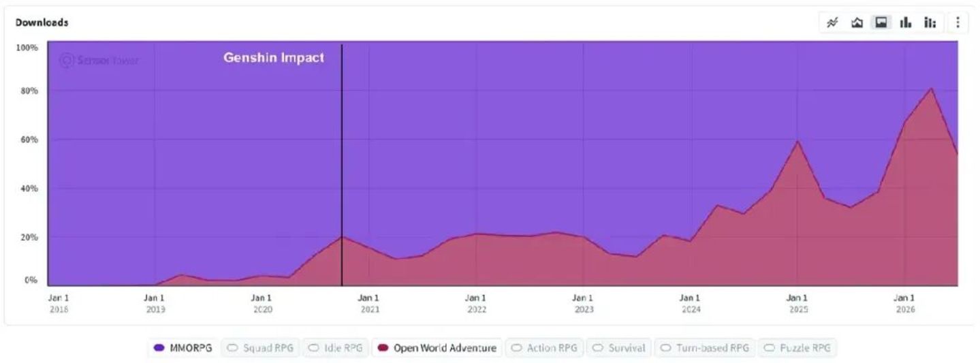Click the Jan 1 2025 axis label
Image resolution: width=980 pixels, height=363 pixels.
797,303
